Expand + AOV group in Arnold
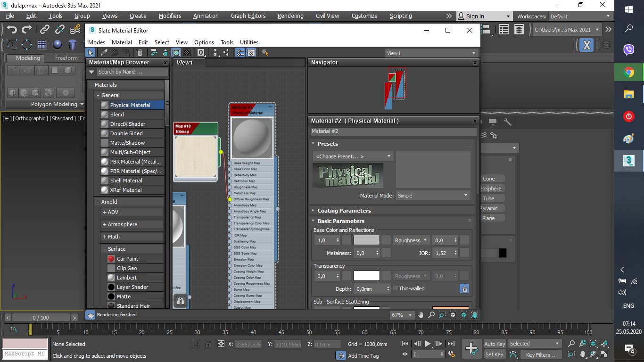The image size is (644, 362). point(131,212)
